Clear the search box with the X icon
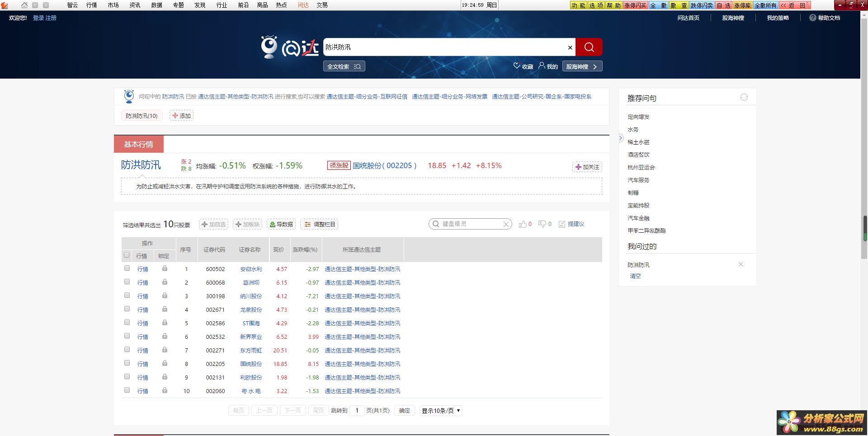868x436 pixels. pyautogui.click(x=570, y=47)
